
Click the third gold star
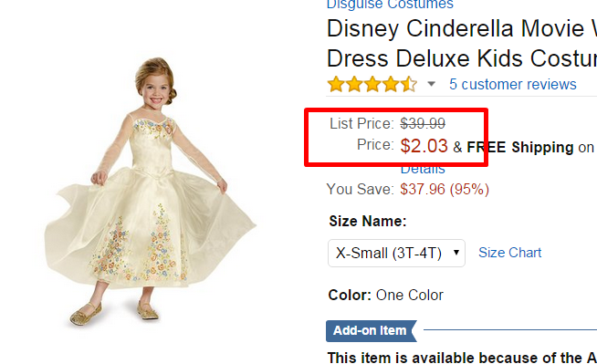click(372, 84)
